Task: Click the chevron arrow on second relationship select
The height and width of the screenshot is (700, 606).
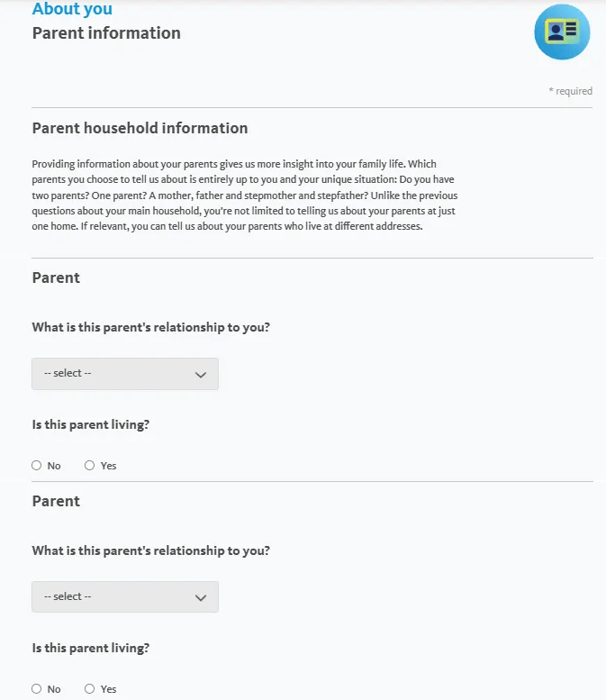Action: pyautogui.click(x=201, y=598)
